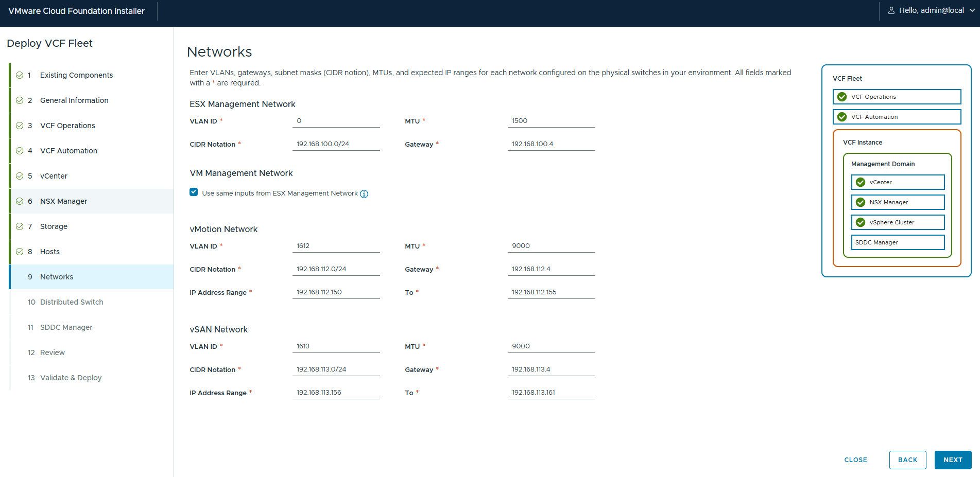Click the vCenter green check icon in Management Domain

861,182
